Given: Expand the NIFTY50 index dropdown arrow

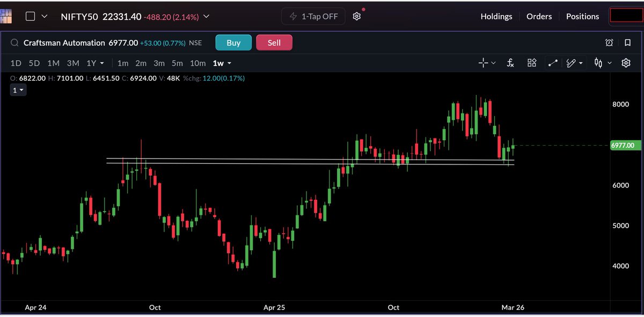Looking at the screenshot, I should tap(206, 17).
